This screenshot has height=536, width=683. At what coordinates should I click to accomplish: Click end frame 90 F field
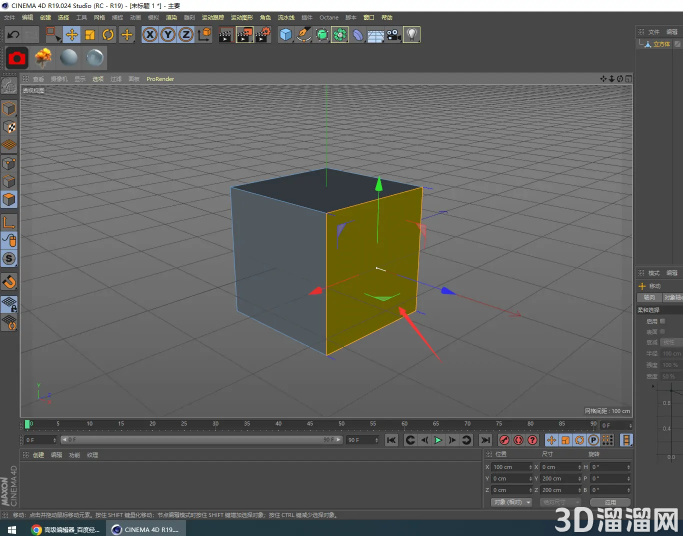point(363,440)
